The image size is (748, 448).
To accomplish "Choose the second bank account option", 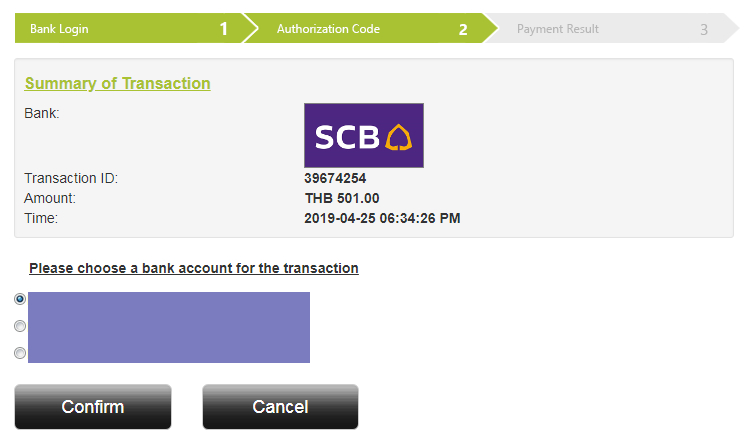I will tap(20, 326).
